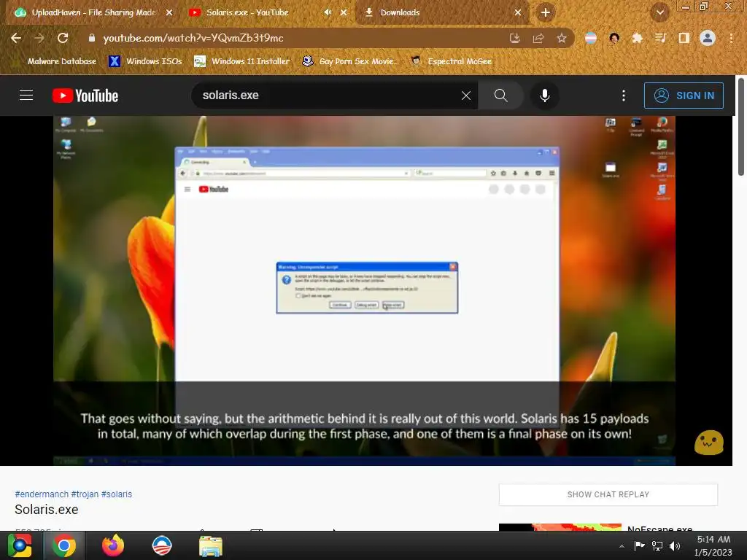Open #endermanch hashtag link

click(x=42, y=494)
